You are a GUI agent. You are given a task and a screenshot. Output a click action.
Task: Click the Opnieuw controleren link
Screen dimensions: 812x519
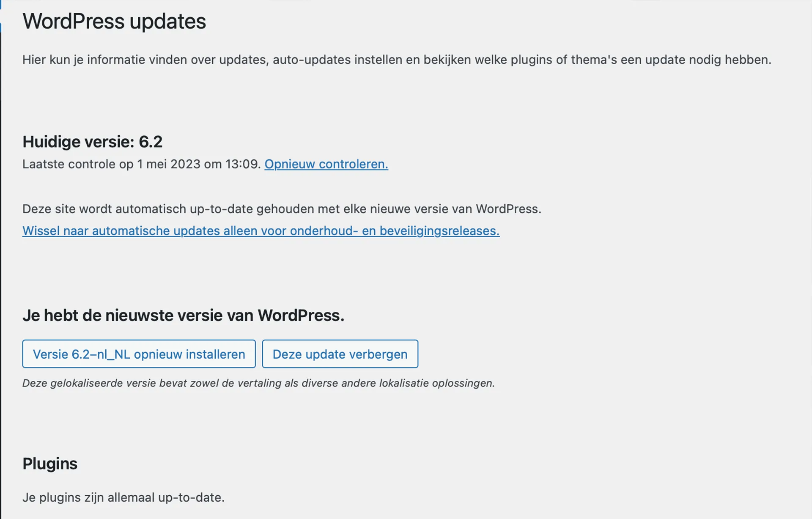[x=326, y=164]
